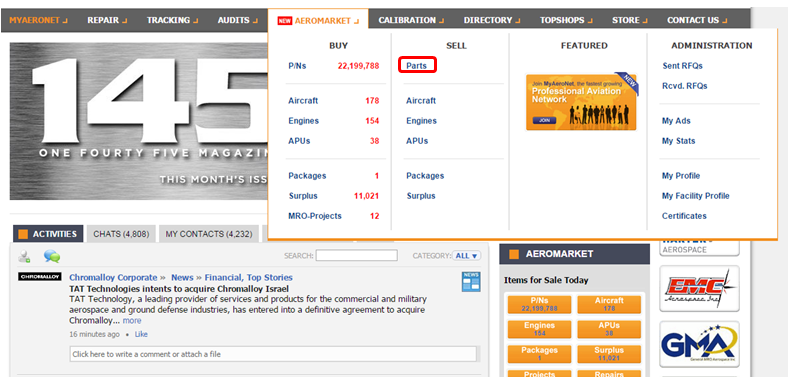800x384 pixels.
Task: Open My Stats link
Action: click(679, 141)
